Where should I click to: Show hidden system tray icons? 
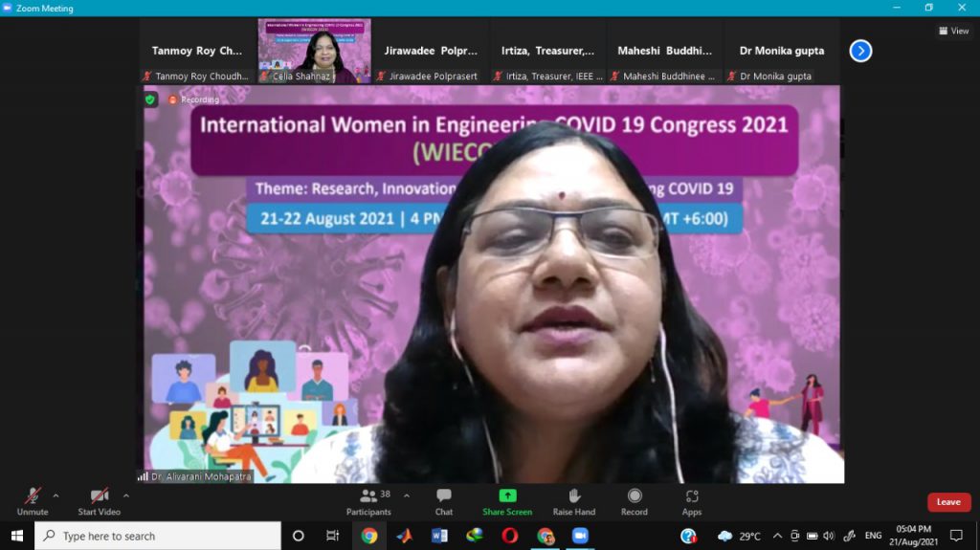777,536
